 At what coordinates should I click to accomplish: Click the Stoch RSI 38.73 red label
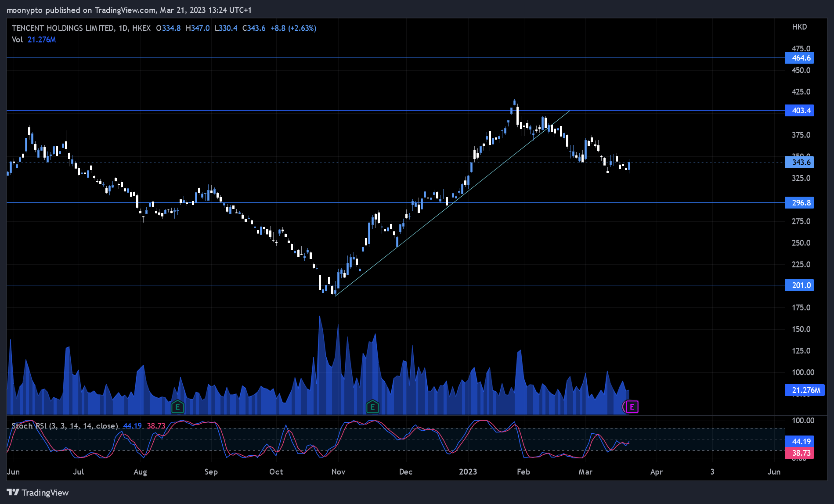click(800, 453)
